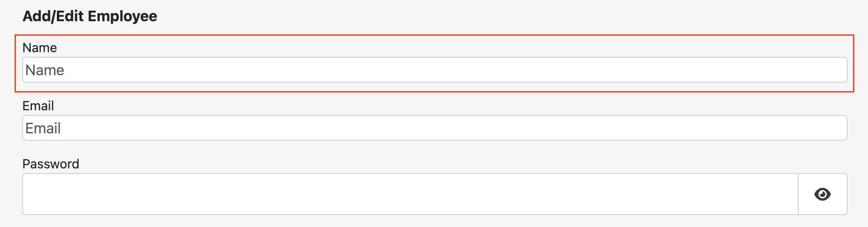The width and height of the screenshot is (868, 227).
Task: Select the text field under the Email label
Action: (434, 128)
